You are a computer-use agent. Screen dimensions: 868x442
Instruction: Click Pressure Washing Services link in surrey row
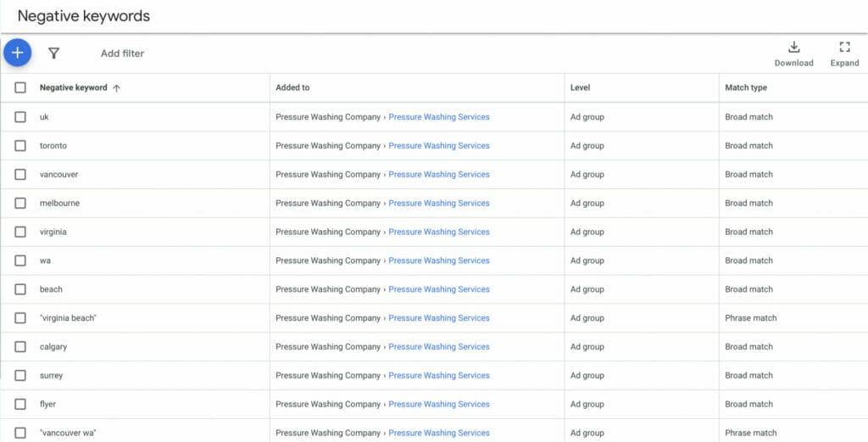[x=439, y=376]
